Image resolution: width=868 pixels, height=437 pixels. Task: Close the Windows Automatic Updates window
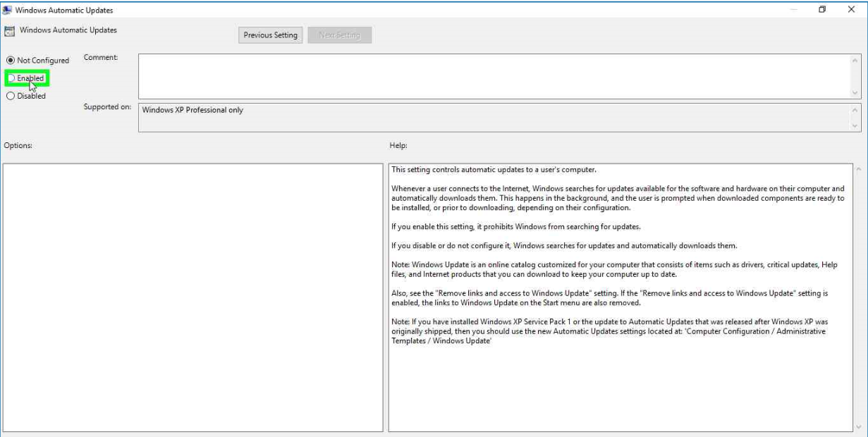(x=851, y=10)
